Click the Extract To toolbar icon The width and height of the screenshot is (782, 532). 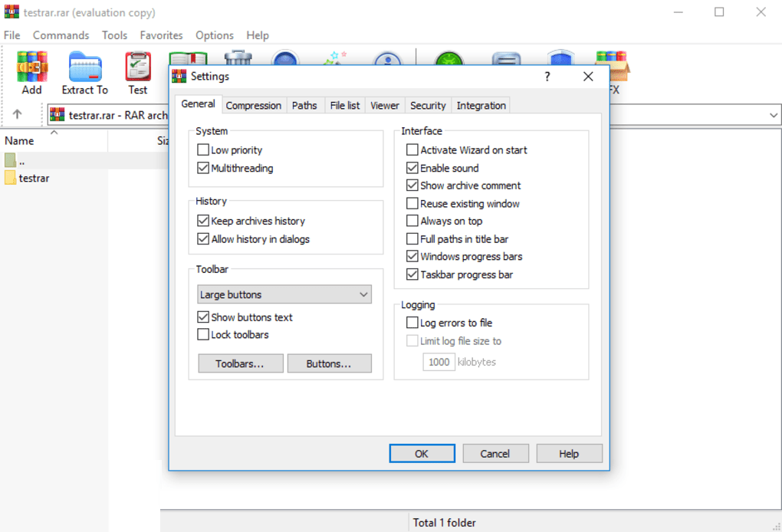click(x=85, y=67)
